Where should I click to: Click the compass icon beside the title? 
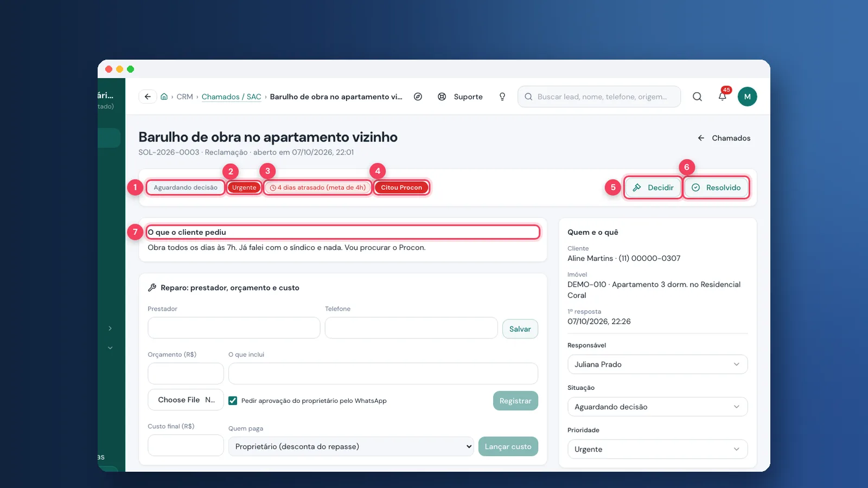click(418, 97)
